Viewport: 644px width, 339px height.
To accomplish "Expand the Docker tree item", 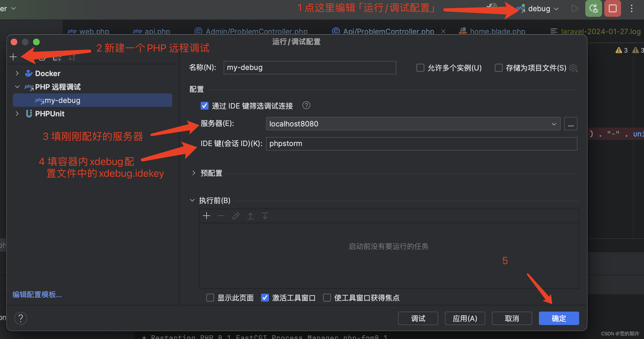I will pyautogui.click(x=17, y=73).
